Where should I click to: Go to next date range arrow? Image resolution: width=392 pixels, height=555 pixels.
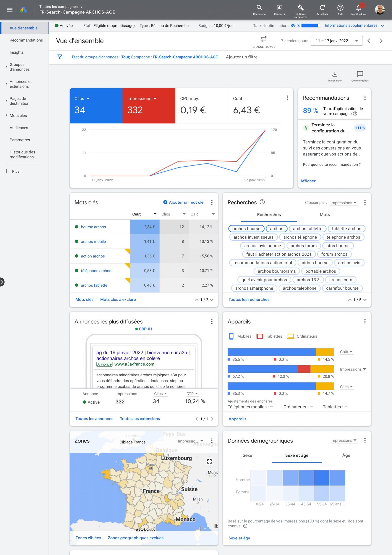coord(381,41)
